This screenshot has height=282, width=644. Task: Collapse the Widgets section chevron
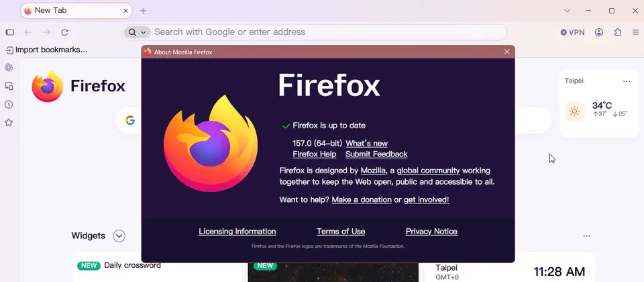tap(119, 236)
